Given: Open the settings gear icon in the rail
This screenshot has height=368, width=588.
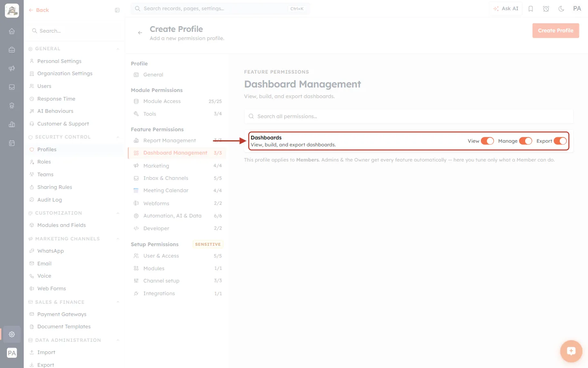Looking at the screenshot, I should tap(12, 334).
